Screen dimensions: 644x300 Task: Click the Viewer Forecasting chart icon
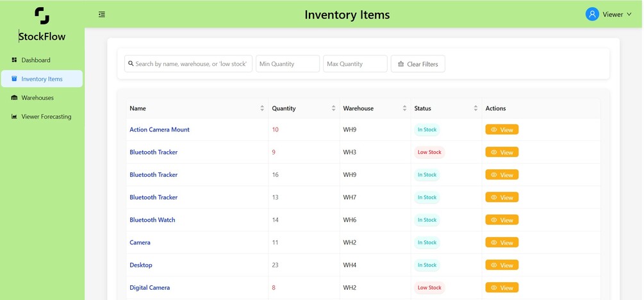pos(14,117)
